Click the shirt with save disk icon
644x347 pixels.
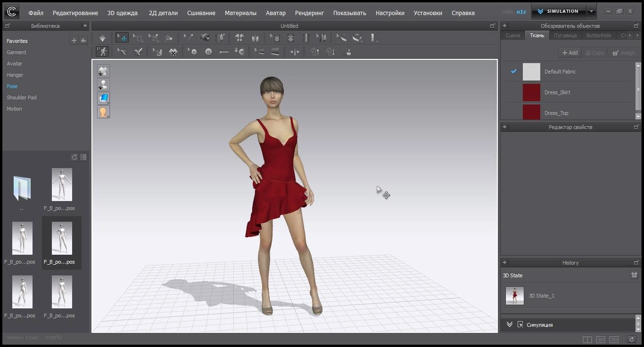[346, 52]
